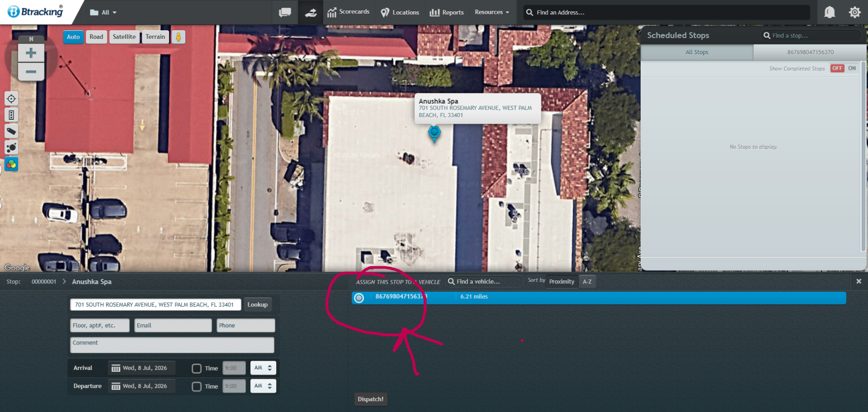This screenshot has width=868, height=412.
Task: Toggle the traffic light layer icon
Action: (x=11, y=115)
